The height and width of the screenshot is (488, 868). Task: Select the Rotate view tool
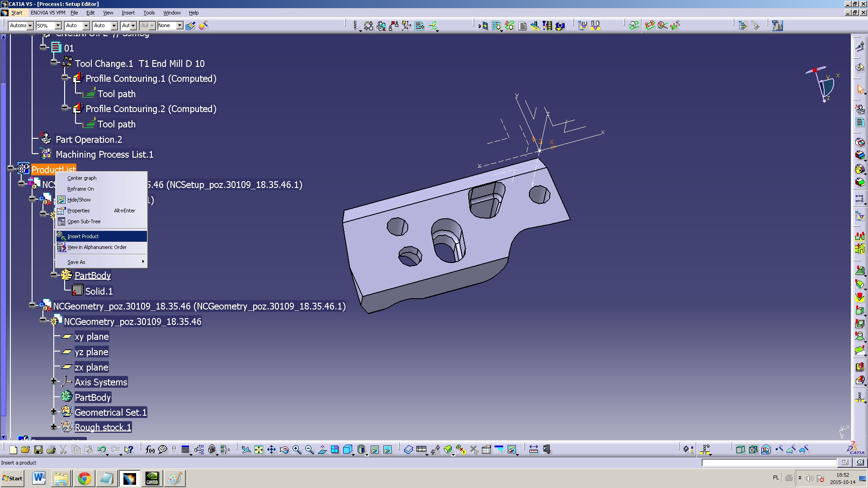[284, 450]
